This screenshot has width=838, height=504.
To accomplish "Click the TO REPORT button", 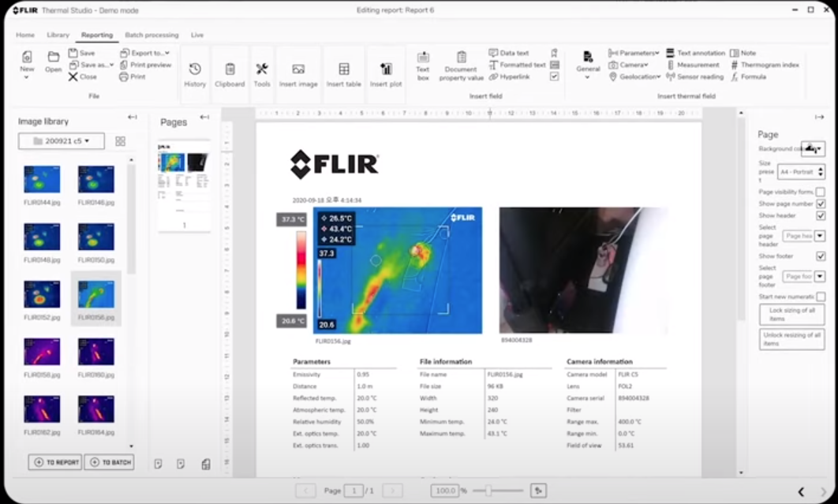I will [55, 462].
